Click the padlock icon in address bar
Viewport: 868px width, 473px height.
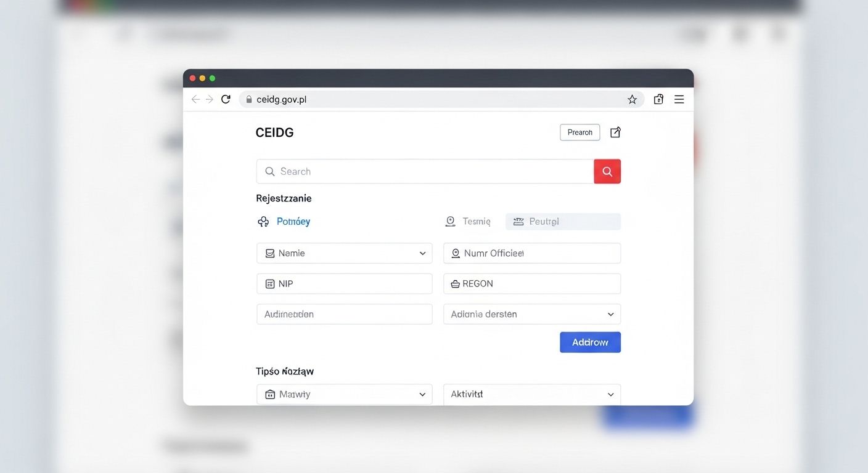point(249,99)
